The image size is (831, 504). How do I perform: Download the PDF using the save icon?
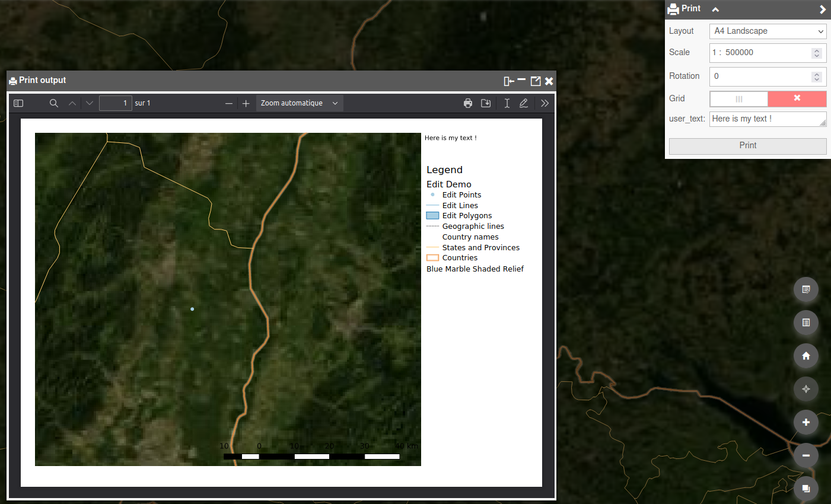pos(486,103)
